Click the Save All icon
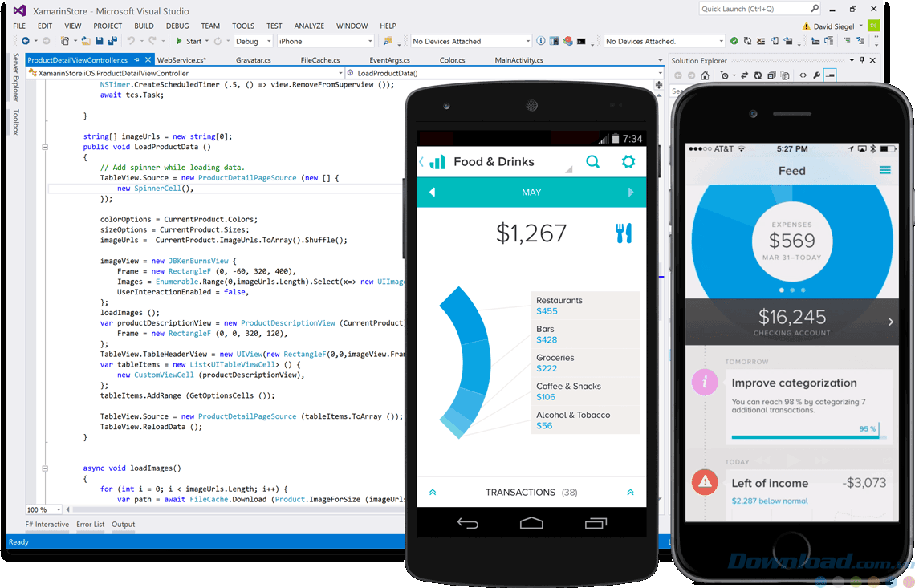Viewport: 915px width, 588px height. pyautogui.click(x=112, y=41)
